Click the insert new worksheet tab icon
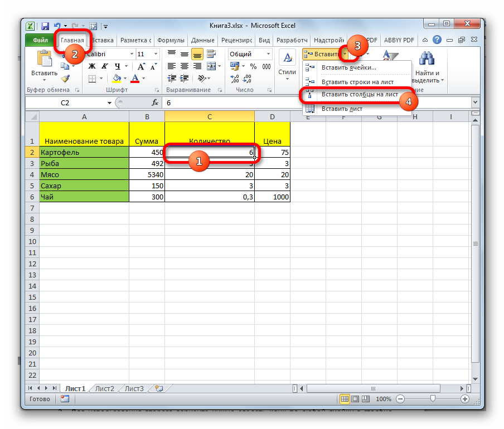 click(x=159, y=388)
